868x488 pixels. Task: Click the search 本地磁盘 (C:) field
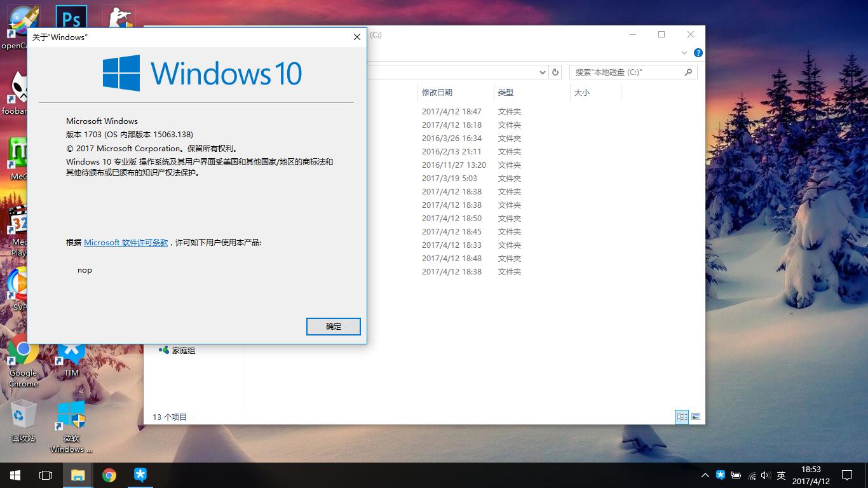click(x=626, y=72)
